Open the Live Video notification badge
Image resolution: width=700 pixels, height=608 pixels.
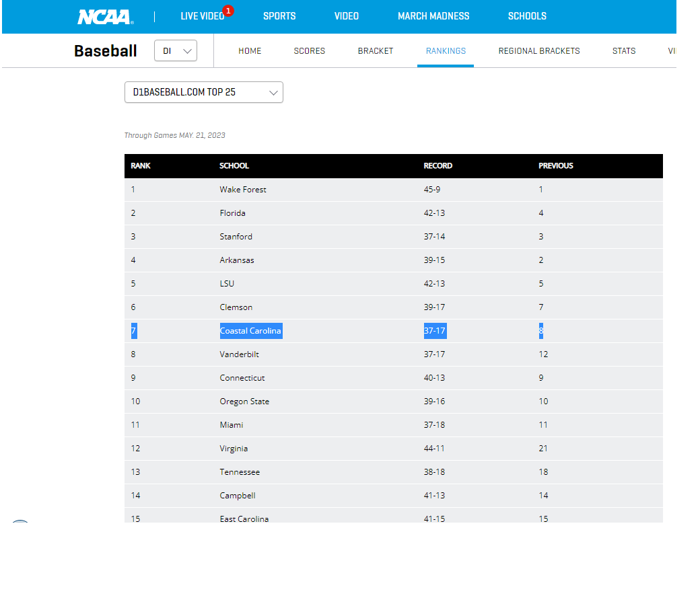tap(228, 11)
